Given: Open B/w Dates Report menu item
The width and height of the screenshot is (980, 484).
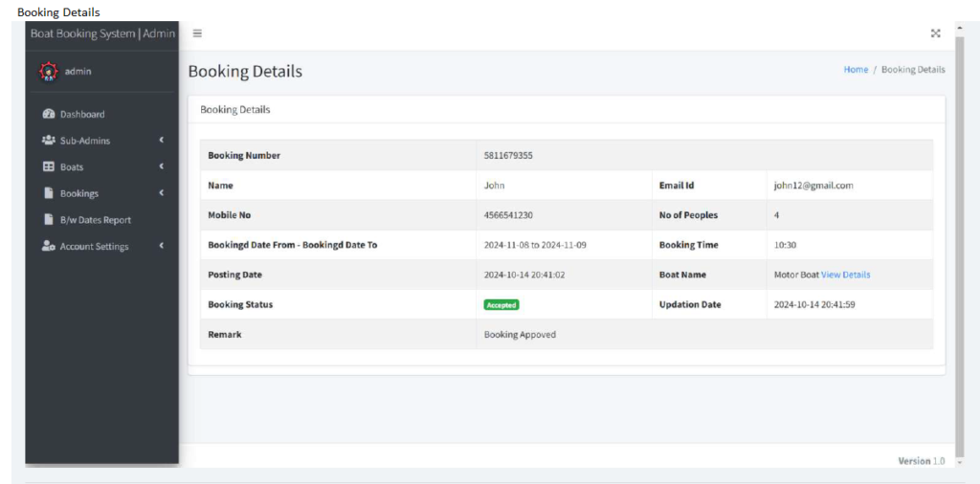Looking at the screenshot, I should 96,220.
